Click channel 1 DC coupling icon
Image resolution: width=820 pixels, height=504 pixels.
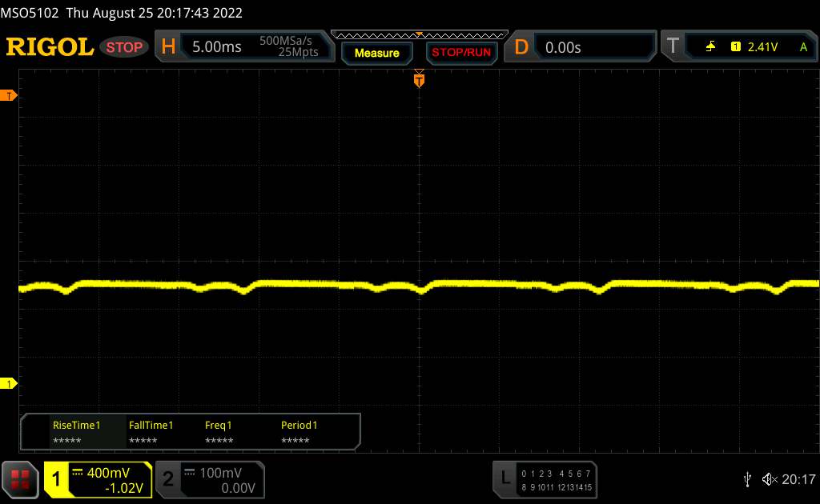click(x=78, y=473)
